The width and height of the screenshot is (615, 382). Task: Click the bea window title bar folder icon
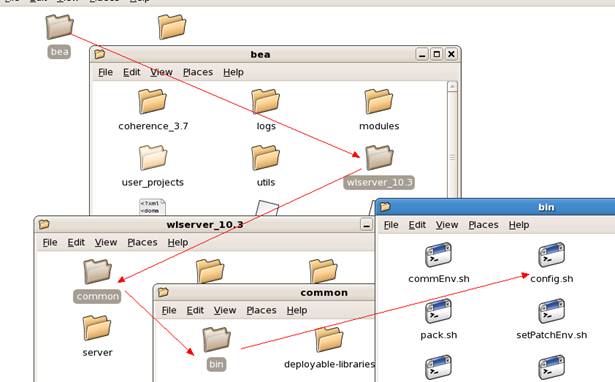point(100,54)
